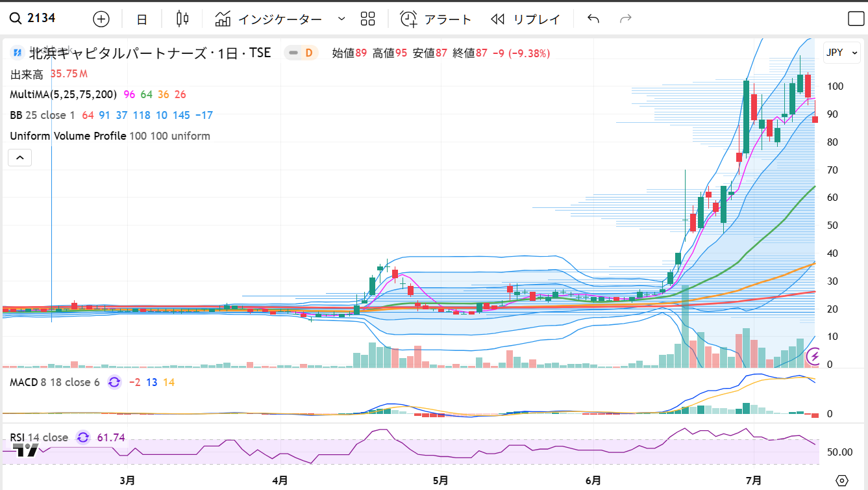Click RSI scale value 50.00

tap(840, 452)
